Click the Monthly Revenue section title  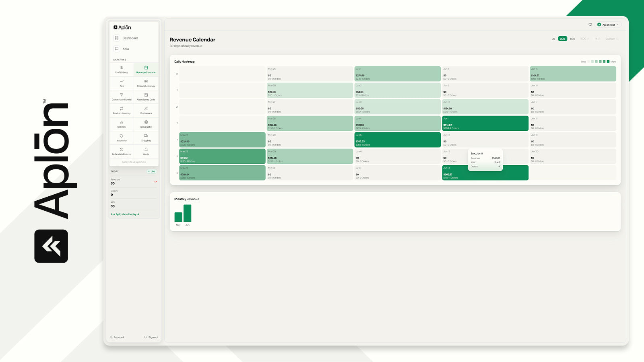coord(187,199)
